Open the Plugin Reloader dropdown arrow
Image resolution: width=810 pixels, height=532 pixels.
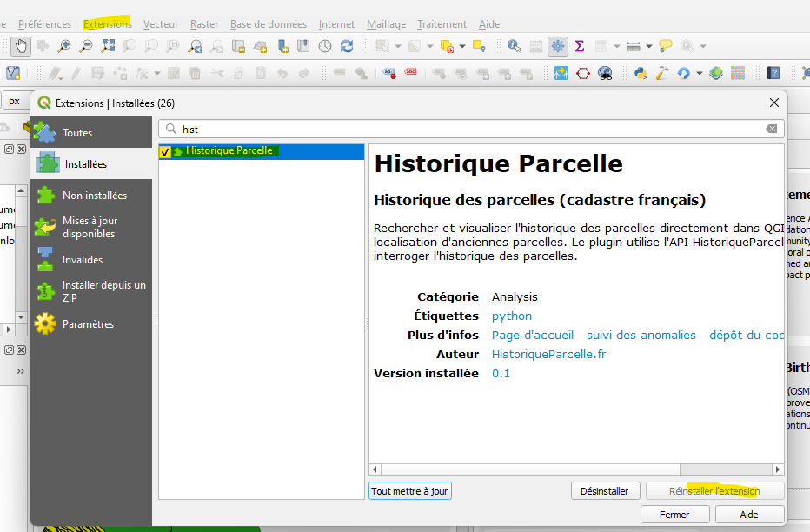pyautogui.click(x=699, y=73)
